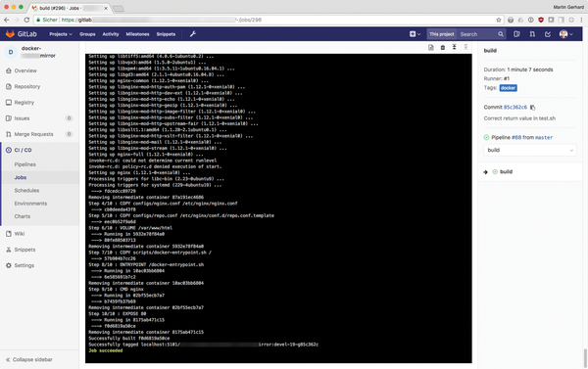Viewport: 588px width, 369px height.
Task: Click the GitLab fox logo
Action: (10, 34)
